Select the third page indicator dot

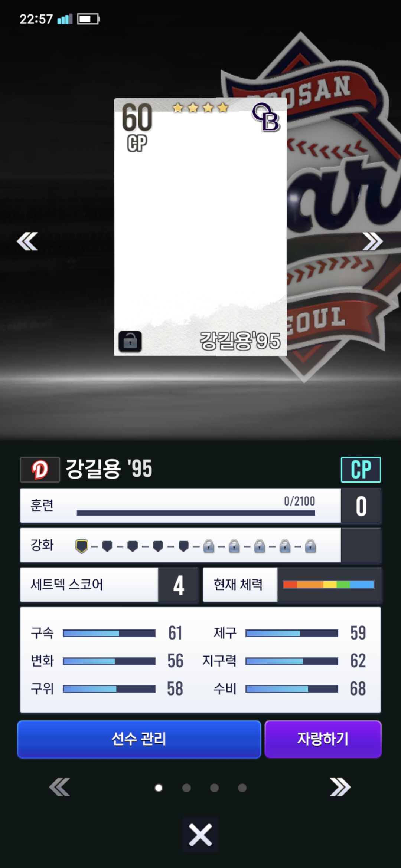click(214, 788)
